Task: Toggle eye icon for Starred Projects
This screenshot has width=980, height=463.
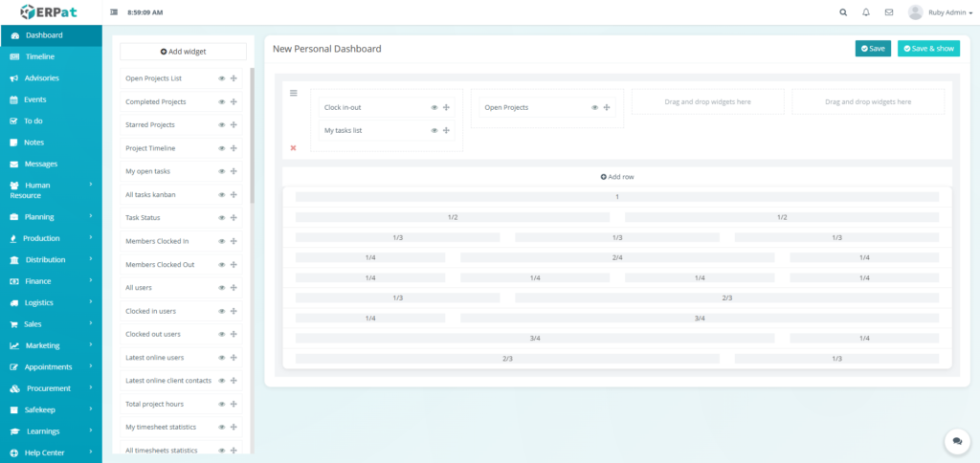Action: pyautogui.click(x=222, y=125)
